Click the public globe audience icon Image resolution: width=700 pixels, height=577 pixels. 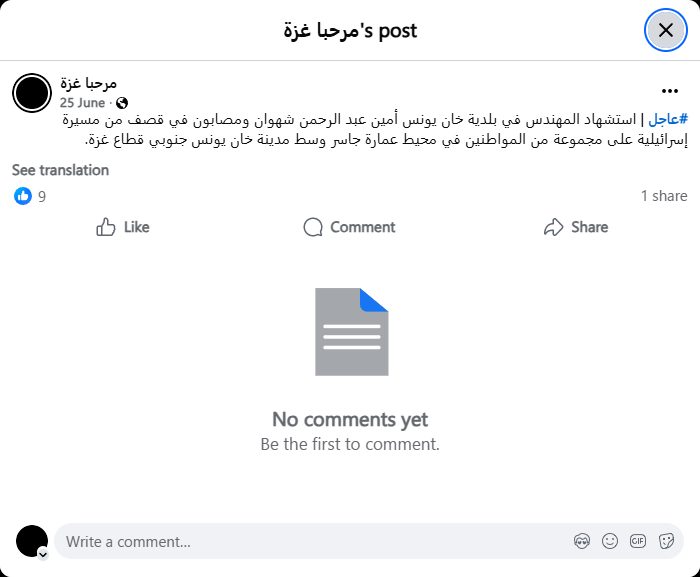(122, 102)
